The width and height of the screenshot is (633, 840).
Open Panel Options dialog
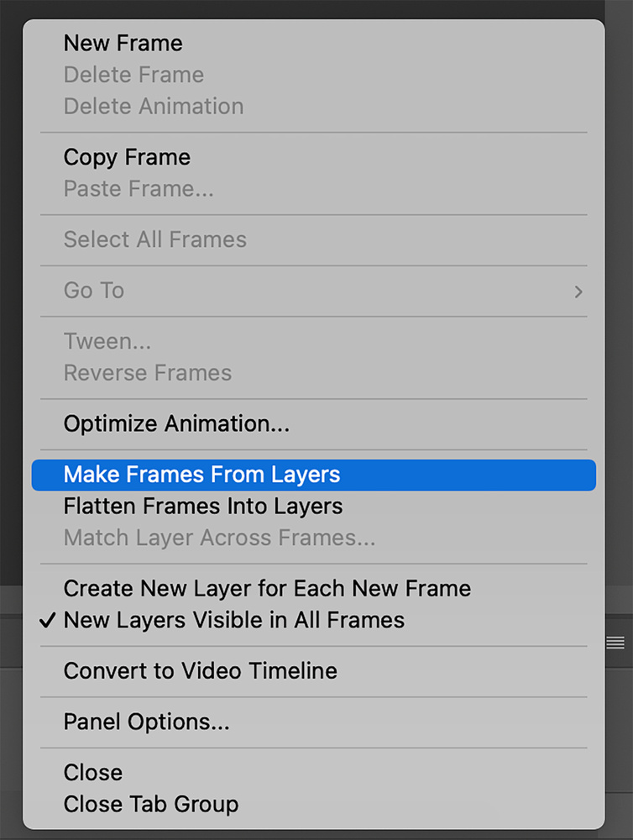(x=314, y=722)
